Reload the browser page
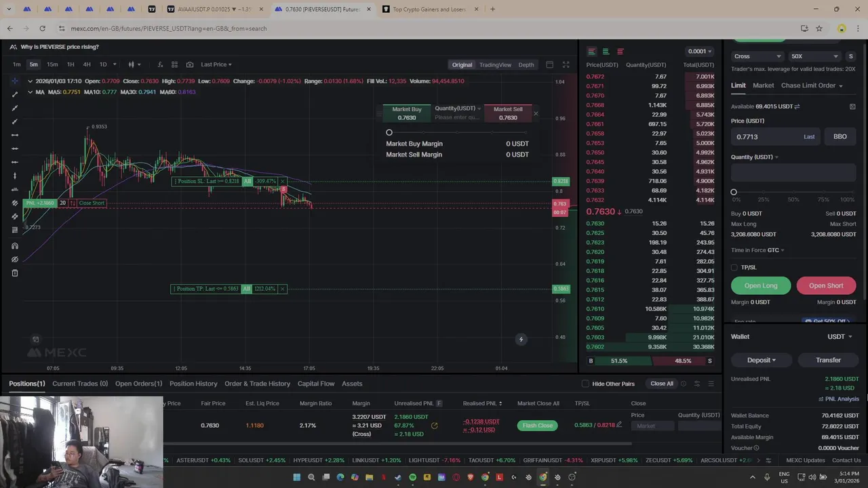The image size is (868, 488). (x=42, y=28)
